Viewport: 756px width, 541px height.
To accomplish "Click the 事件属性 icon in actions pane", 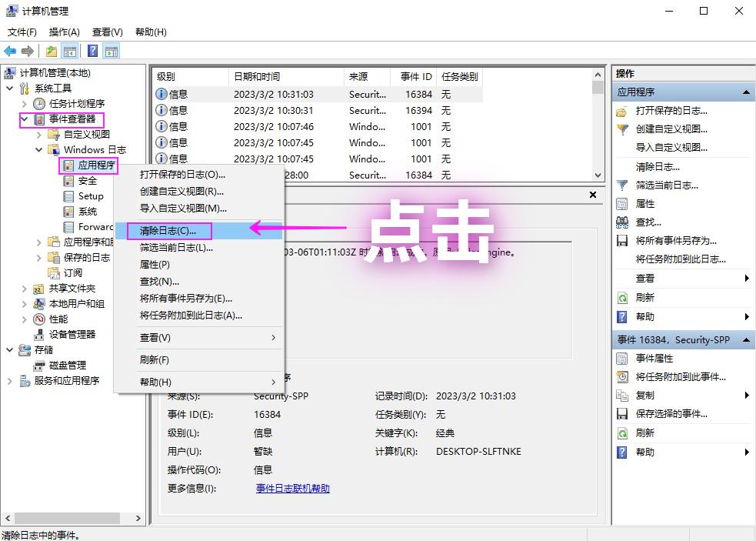I will [x=622, y=359].
